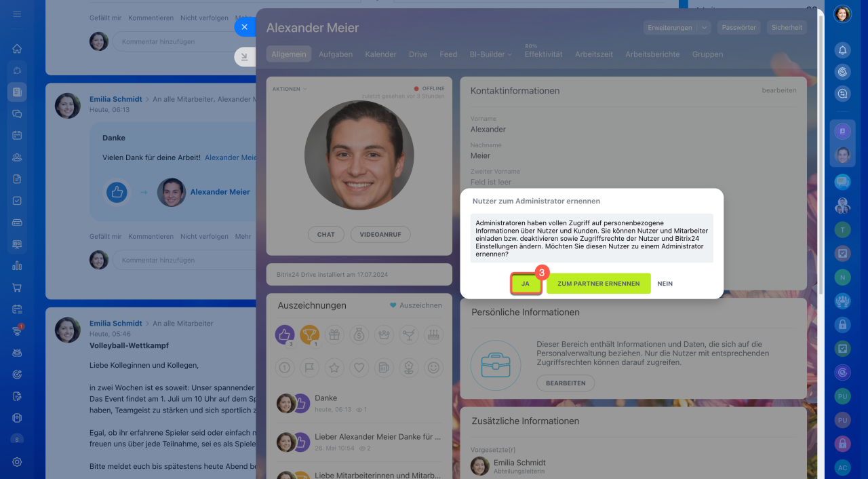Select the heart outline award icon
Viewport: 868px width, 479px height.
click(x=359, y=368)
